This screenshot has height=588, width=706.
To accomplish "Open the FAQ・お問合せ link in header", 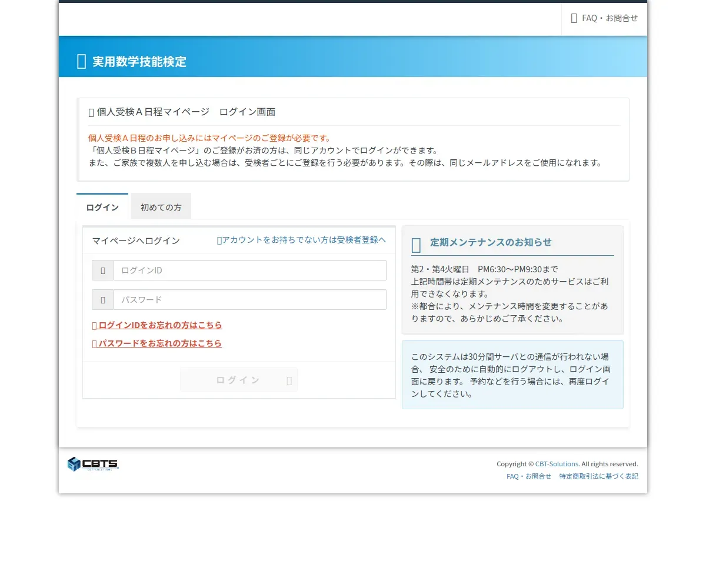I will [604, 18].
